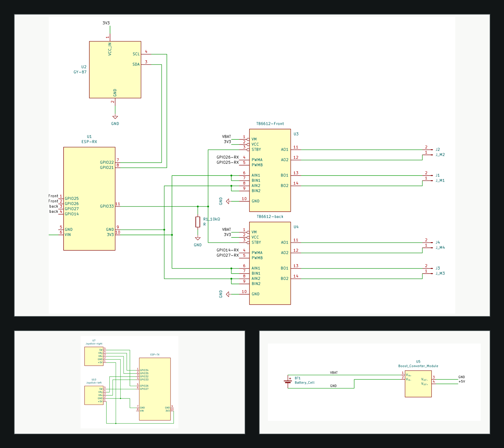The image size is (504, 448).
Task: Click the VBAT wire label near battery BT1
Action: [x=334, y=373]
